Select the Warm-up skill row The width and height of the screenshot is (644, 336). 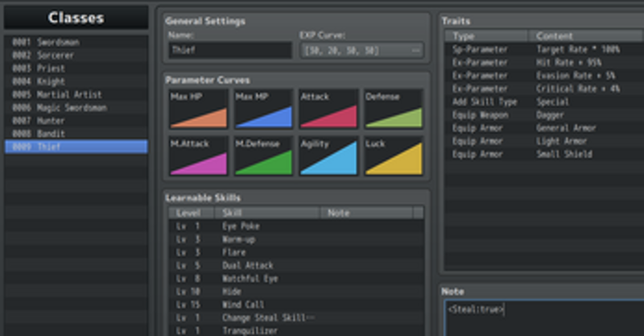click(295, 239)
